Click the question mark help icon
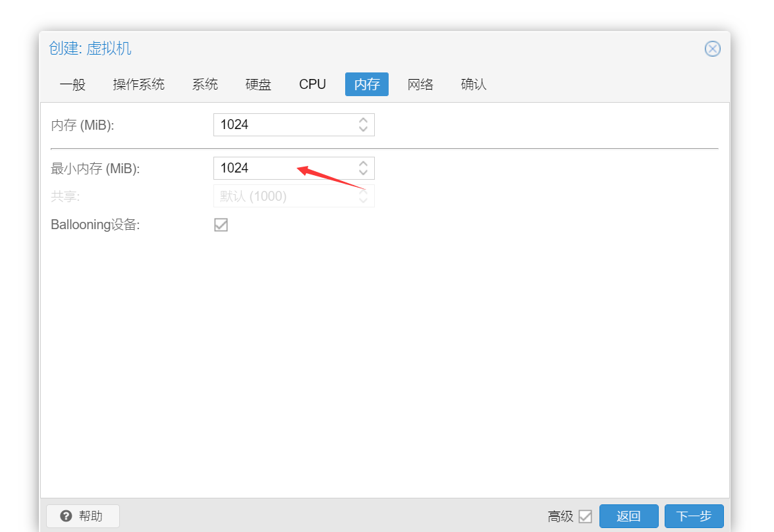The height and width of the screenshot is (532, 774). tap(66, 516)
